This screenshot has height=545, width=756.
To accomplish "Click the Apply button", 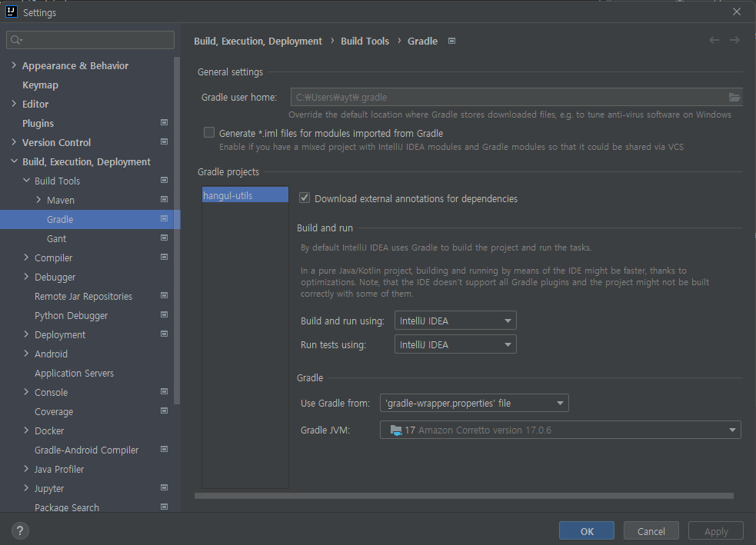I will 715,531.
